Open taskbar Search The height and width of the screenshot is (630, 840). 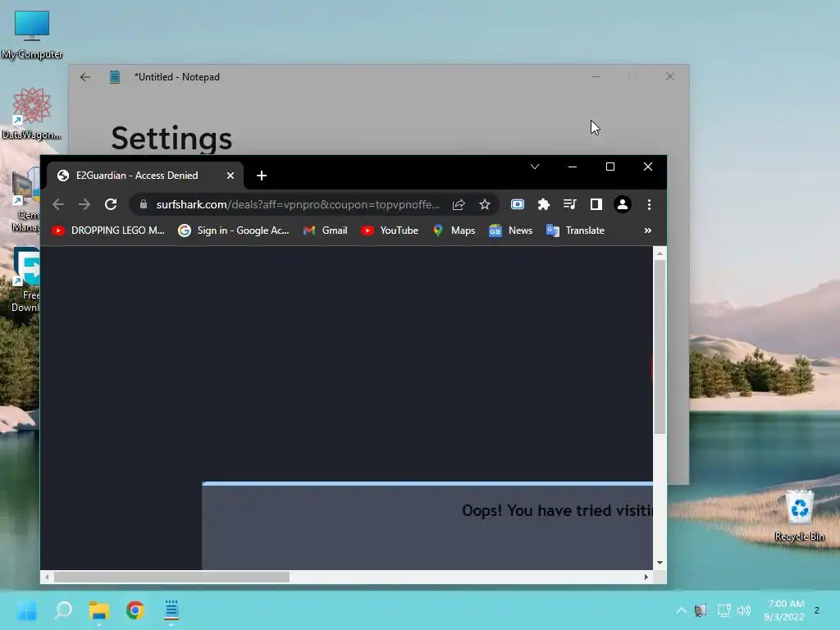(x=63, y=610)
